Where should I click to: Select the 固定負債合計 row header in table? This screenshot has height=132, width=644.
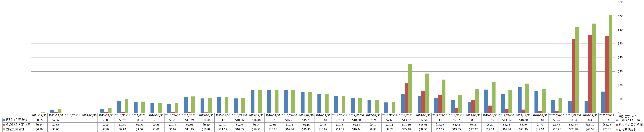pos(17,130)
